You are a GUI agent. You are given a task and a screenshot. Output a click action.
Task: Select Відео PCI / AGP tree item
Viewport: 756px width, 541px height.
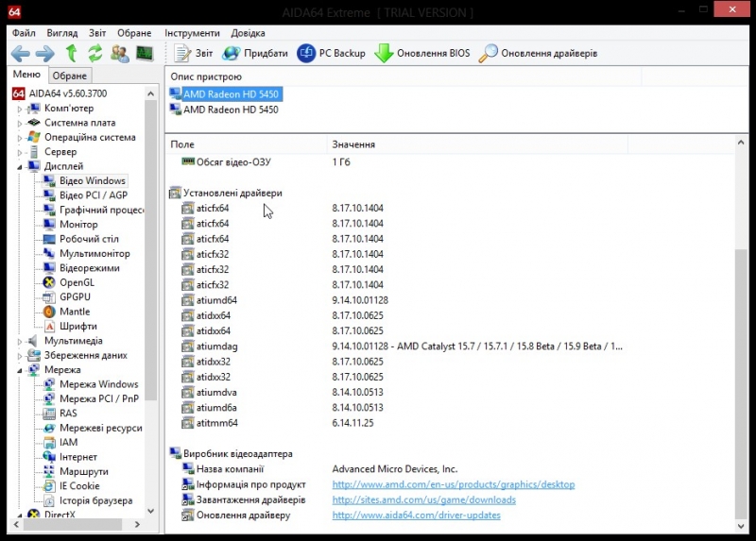pyautogui.click(x=94, y=195)
